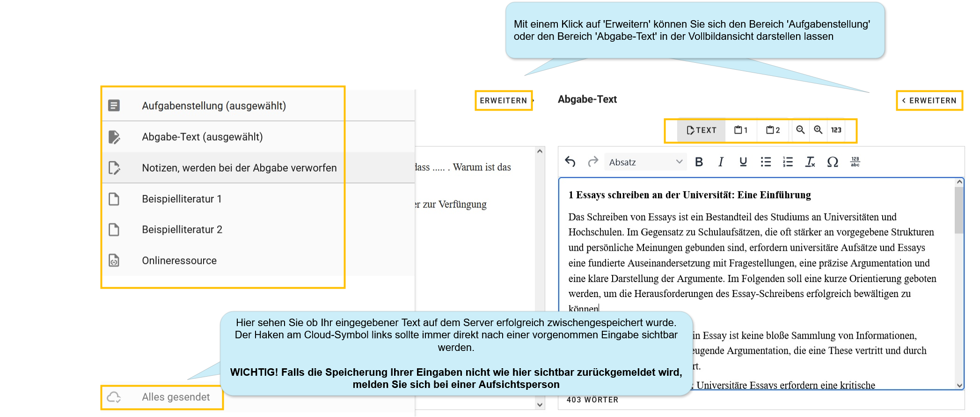The width and height of the screenshot is (980, 417).
Task: Insert a numbered list
Action: [788, 162]
